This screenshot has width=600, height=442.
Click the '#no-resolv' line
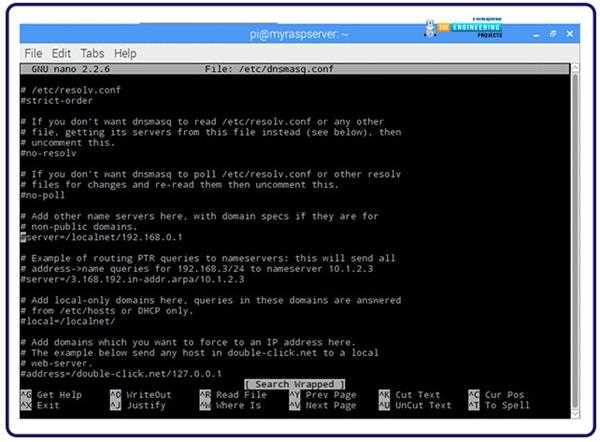point(49,153)
